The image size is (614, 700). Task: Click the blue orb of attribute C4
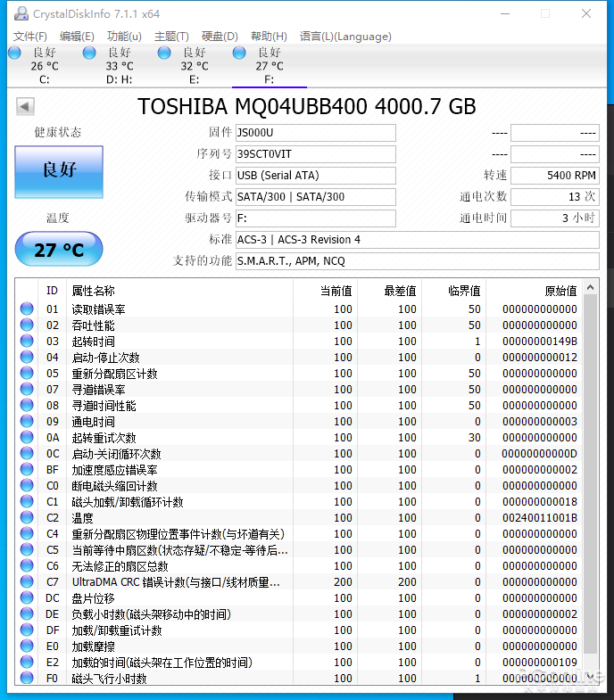coord(27,533)
